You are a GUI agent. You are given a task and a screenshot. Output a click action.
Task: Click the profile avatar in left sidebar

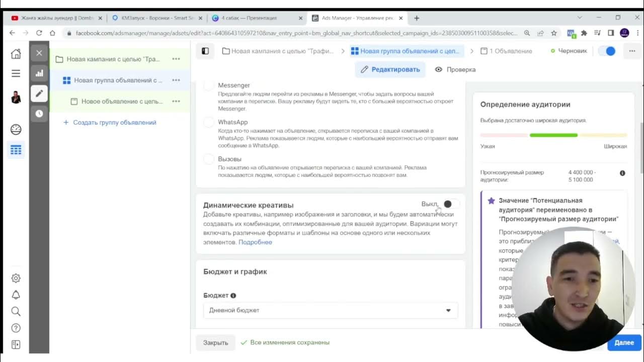16,97
